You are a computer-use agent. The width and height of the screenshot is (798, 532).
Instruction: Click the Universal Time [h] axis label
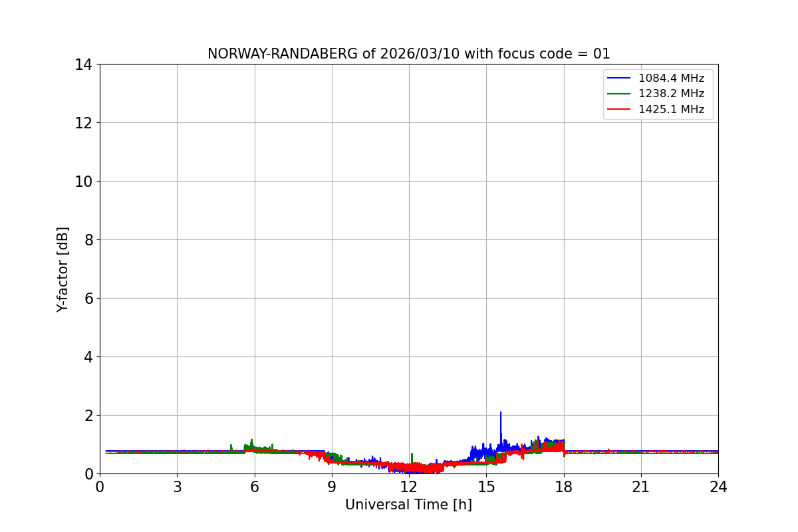click(408, 505)
